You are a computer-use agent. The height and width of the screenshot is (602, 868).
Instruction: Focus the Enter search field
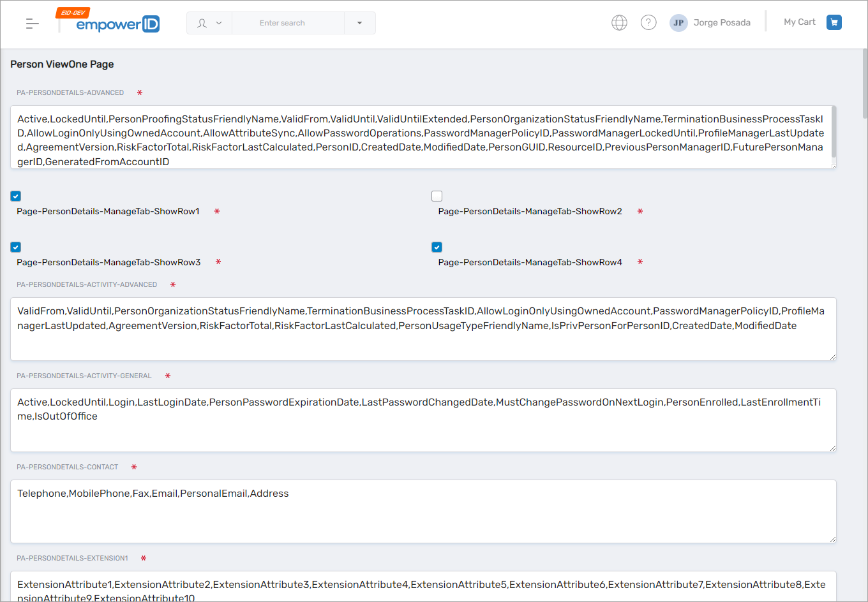tap(287, 23)
